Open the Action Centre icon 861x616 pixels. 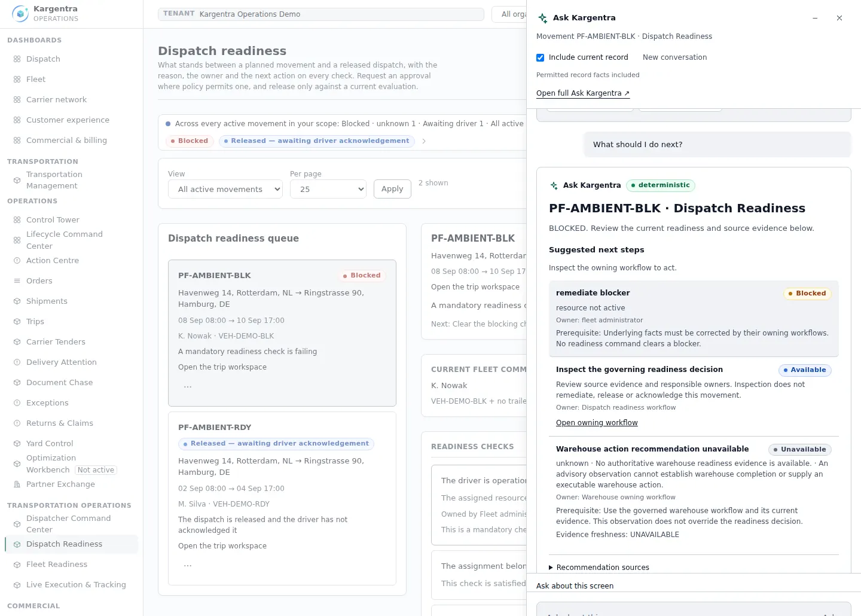(17, 261)
